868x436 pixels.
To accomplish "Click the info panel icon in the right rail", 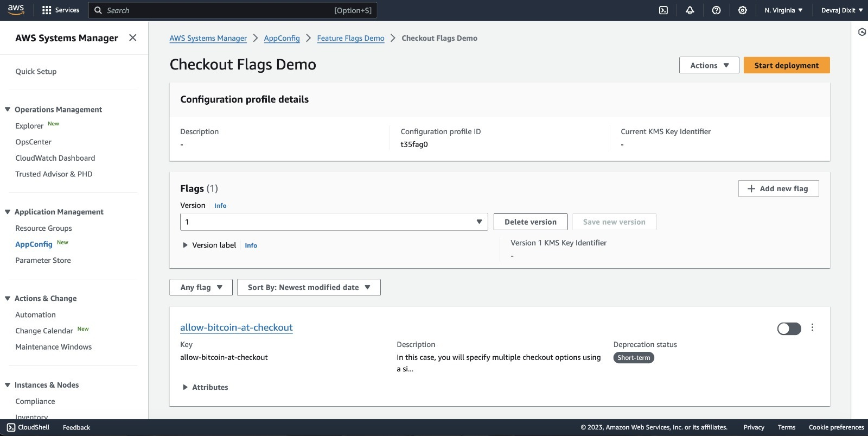I will (861, 32).
